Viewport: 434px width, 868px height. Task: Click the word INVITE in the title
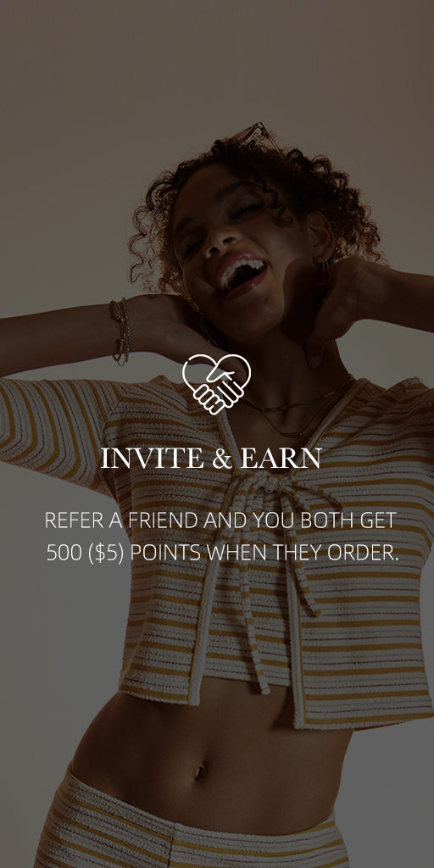click(x=152, y=459)
